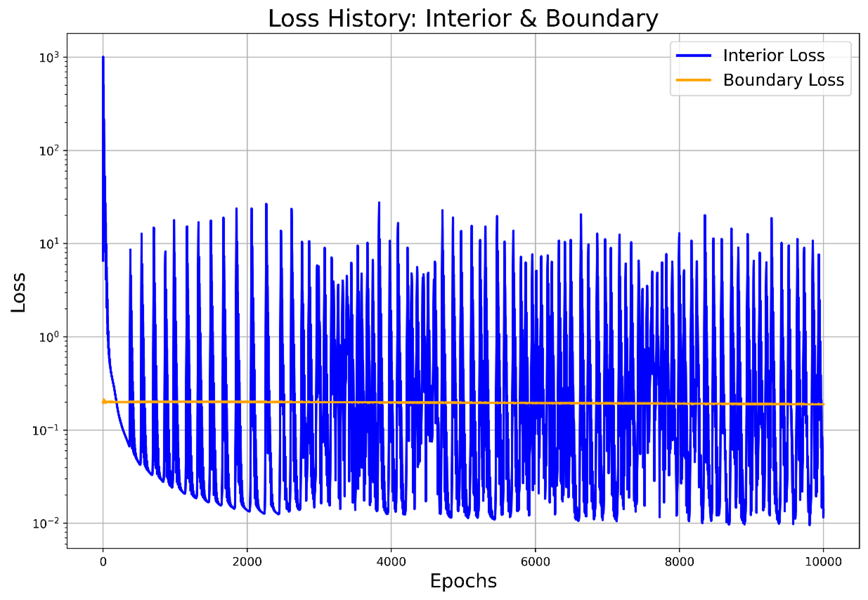This screenshot has width=868, height=600.
Task: Click the x-axis tick label "10000"
Action: (823, 561)
